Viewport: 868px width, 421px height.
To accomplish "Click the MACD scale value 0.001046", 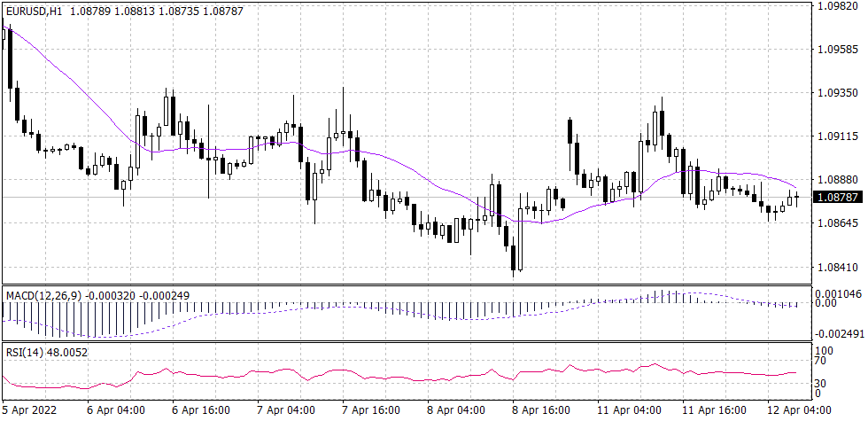I will click(838, 293).
